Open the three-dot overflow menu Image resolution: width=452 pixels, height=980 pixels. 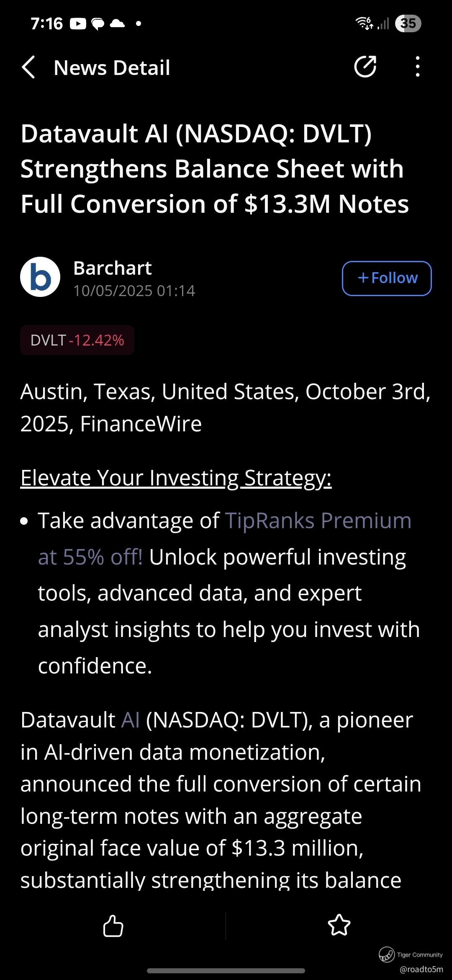click(x=417, y=67)
